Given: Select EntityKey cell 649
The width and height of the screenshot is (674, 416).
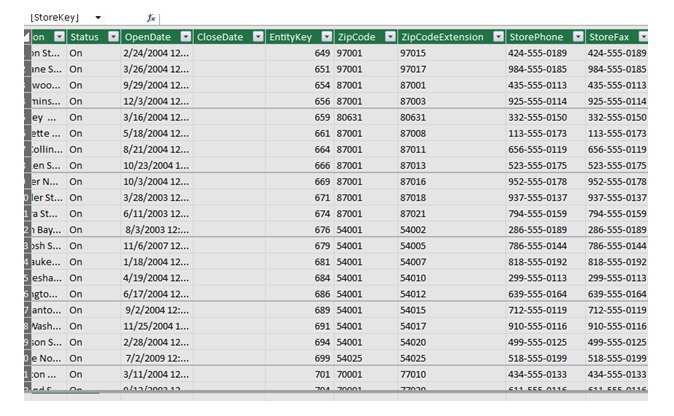Looking at the screenshot, I should (x=300, y=53).
